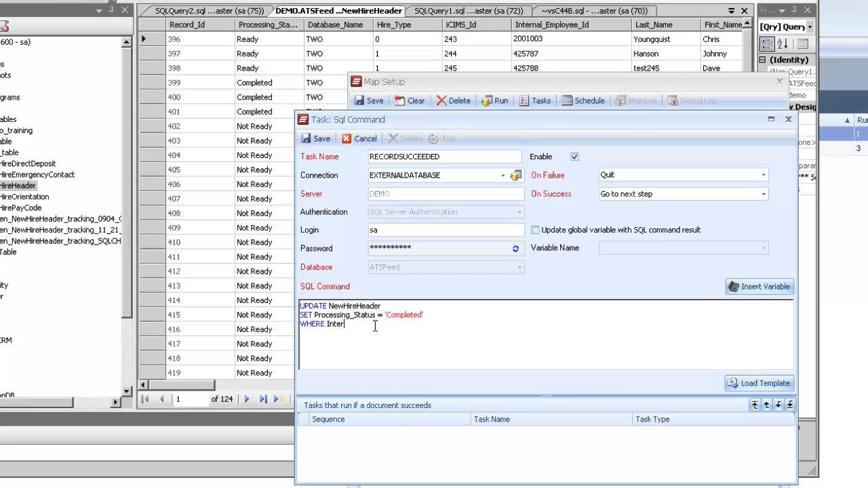Click Task Type column header in tasks list
Screen dimensions: 868x488
713,420
